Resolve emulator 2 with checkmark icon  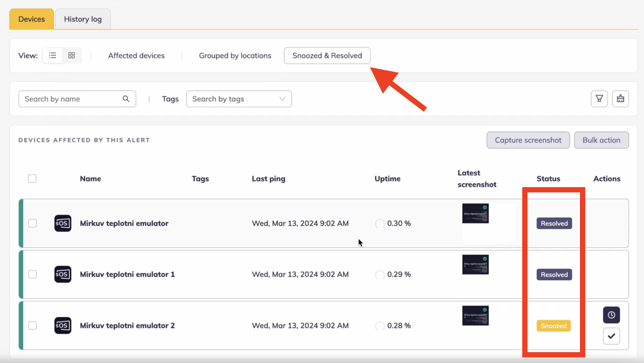pos(611,336)
